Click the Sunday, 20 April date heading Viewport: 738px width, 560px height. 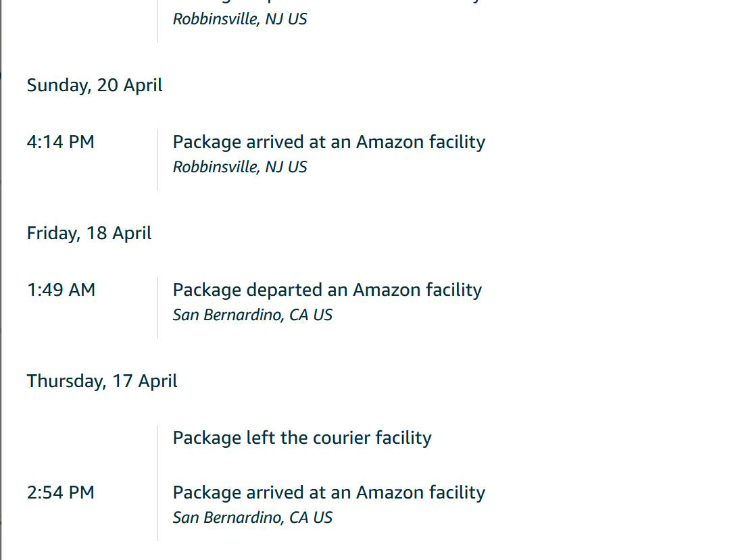click(x=95, y=86)
